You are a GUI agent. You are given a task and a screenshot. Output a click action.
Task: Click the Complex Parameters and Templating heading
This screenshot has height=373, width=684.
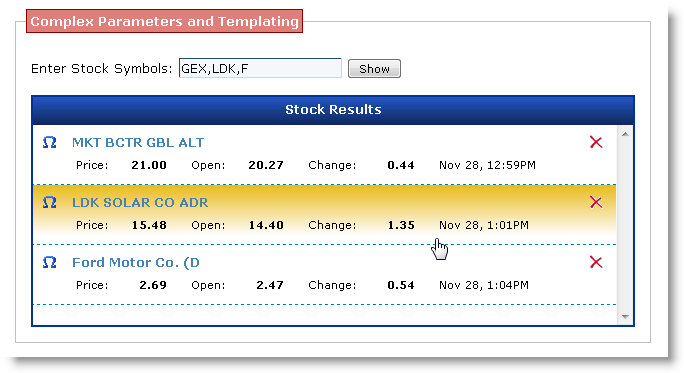(164, 21)
